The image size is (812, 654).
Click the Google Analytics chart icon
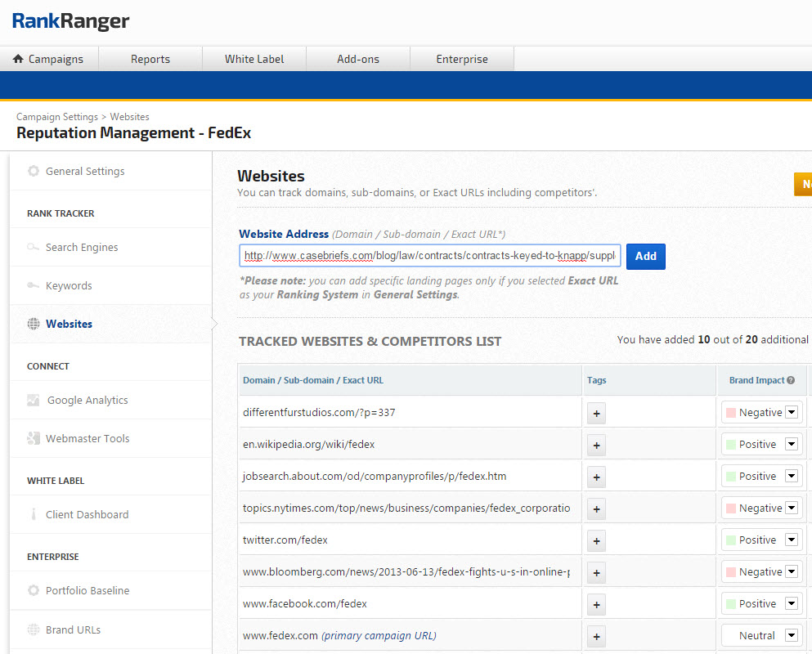pos(33,401)
